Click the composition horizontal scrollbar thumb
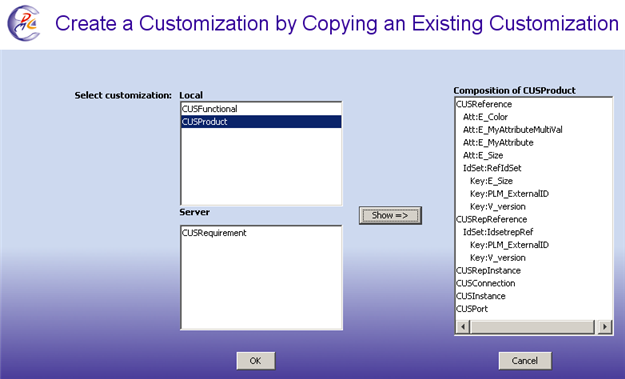Image resolution: width=625 pixels, height=379 pixels. click(x=533, y=327)
